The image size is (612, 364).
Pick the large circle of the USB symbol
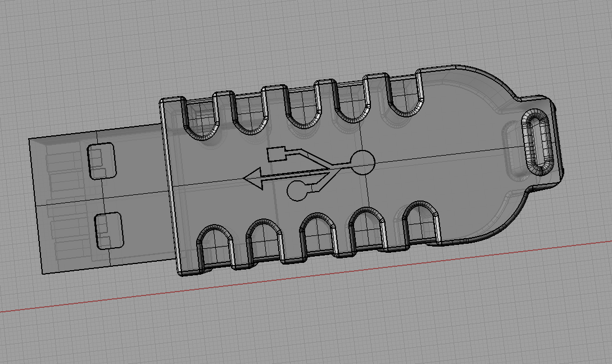pyautogui.click(x=362, y=162)
